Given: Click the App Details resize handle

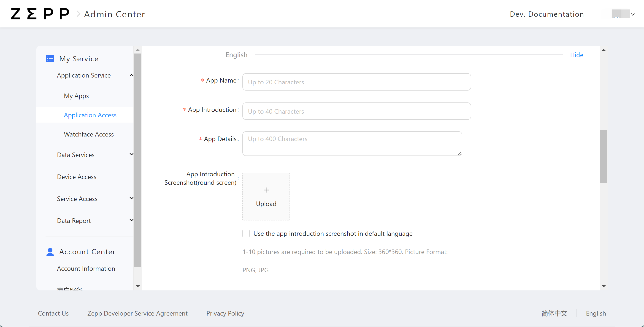Looking at the screenshot, I should 460,153.
